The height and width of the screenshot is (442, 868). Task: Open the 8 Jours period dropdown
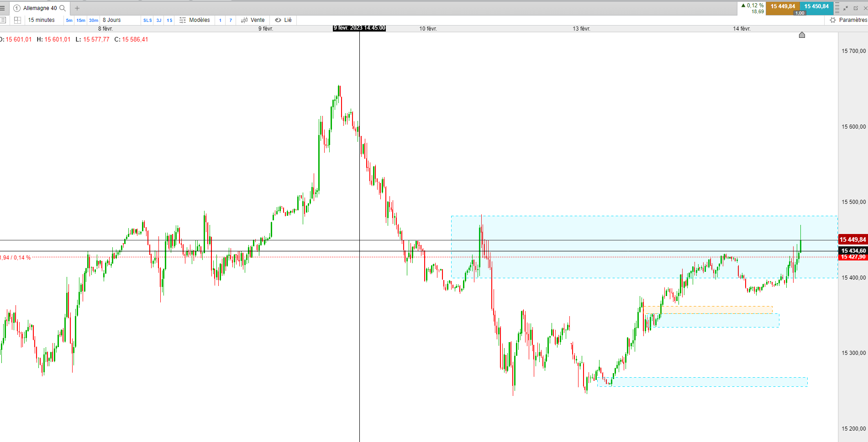(x=112, y=20)
